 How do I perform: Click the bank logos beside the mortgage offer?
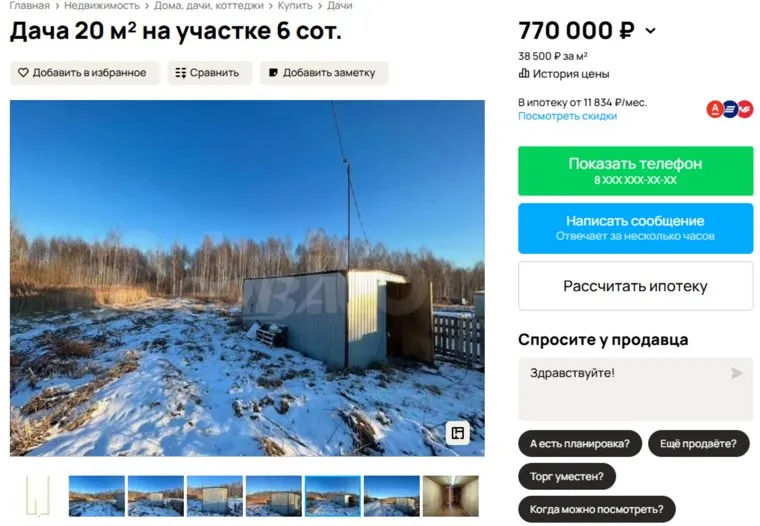729,109
